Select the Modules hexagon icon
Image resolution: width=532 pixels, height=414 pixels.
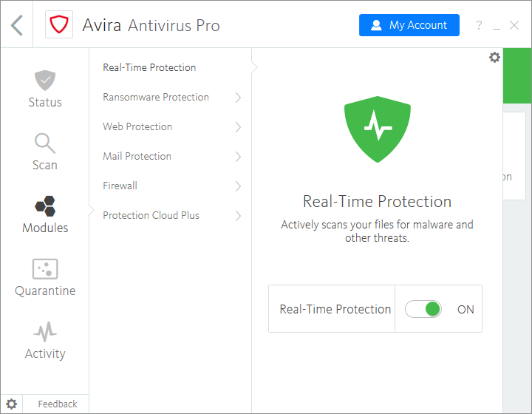click(x=45, y=206)
